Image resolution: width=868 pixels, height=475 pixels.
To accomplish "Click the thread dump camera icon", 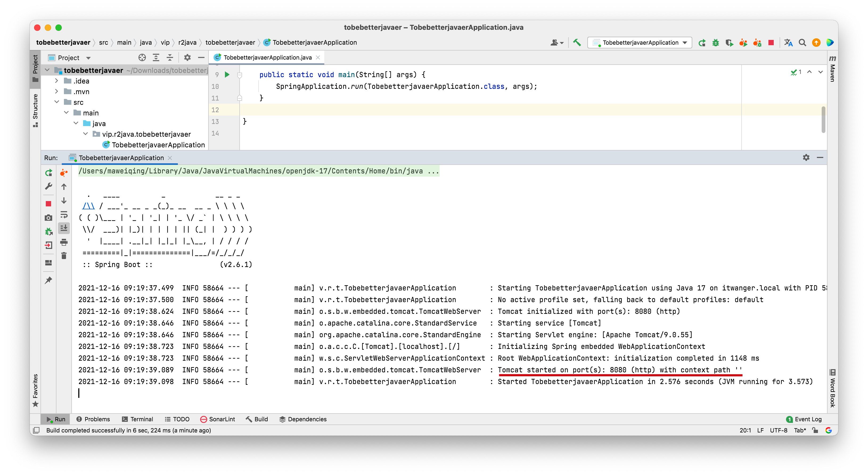I will tap(48, 218).
